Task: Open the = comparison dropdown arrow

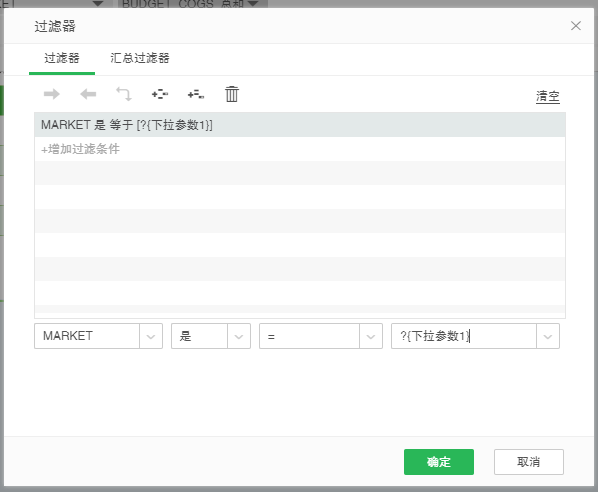Action: click(x=371, y=336)
